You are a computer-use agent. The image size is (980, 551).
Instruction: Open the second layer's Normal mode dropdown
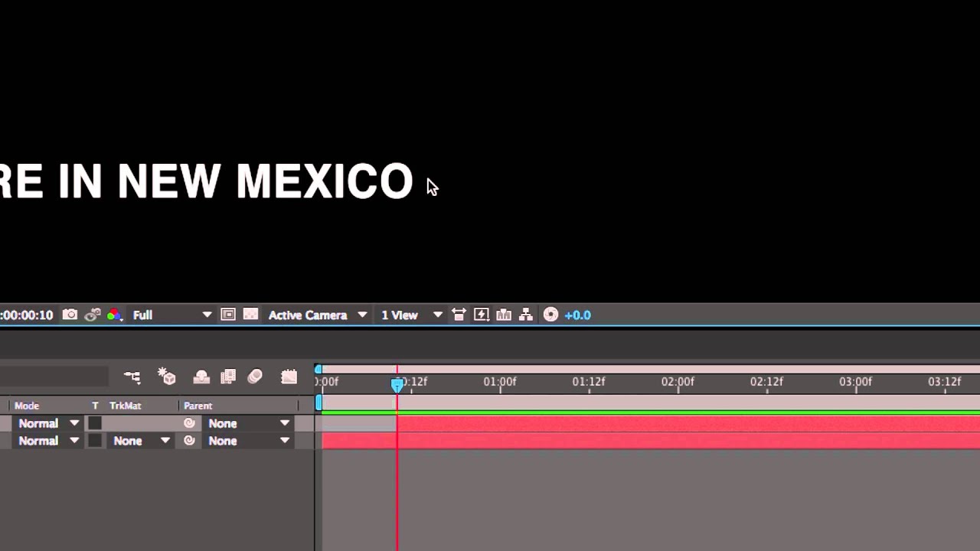point(48,441)
